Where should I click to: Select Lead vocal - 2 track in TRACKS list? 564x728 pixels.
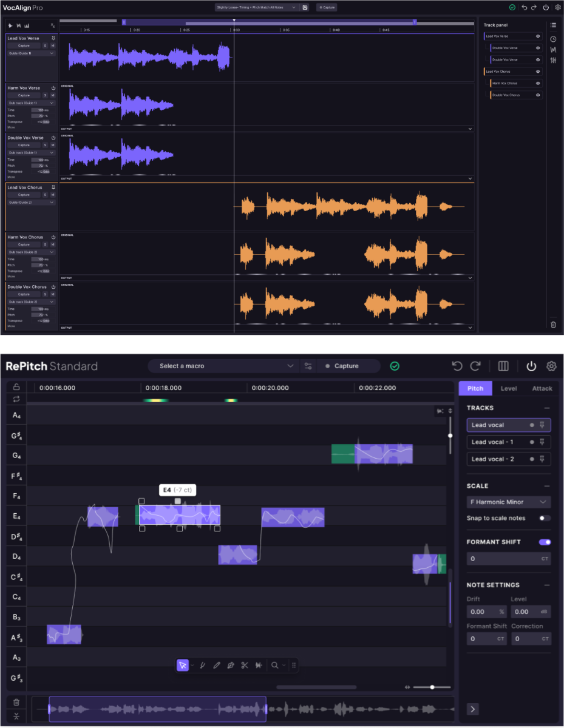click(x=509, y=459)
